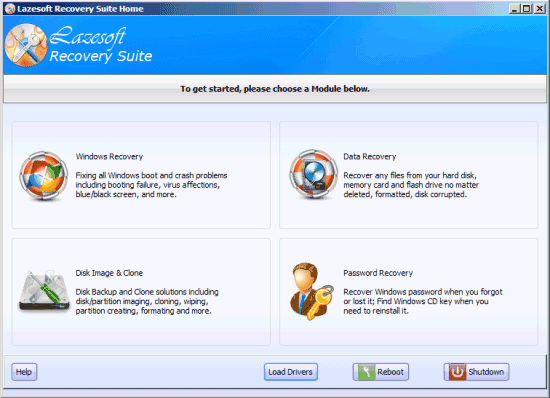550x398 pixels.
Task: Open the Windows Recovery lifebuoy icon
Action: tap(44, 176)
